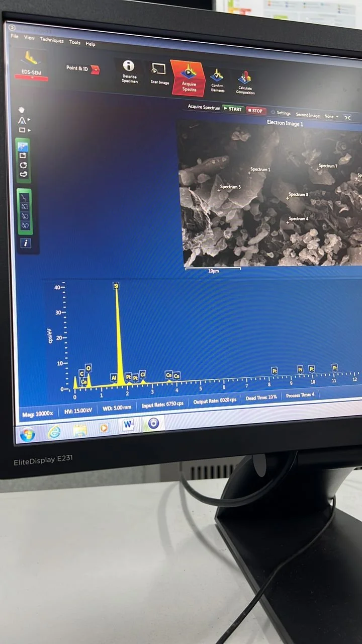Open the File menu
This screenshot has height=644, width=362.
tap(14, 36)
